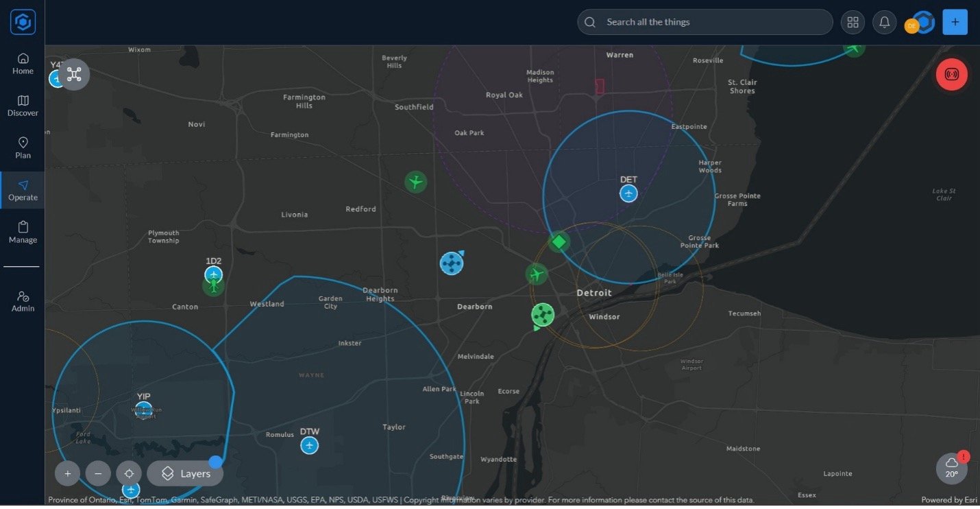Activate the red live traffic beacon button
The height and width of the screenshot is (509, 980).
point(951,74)
